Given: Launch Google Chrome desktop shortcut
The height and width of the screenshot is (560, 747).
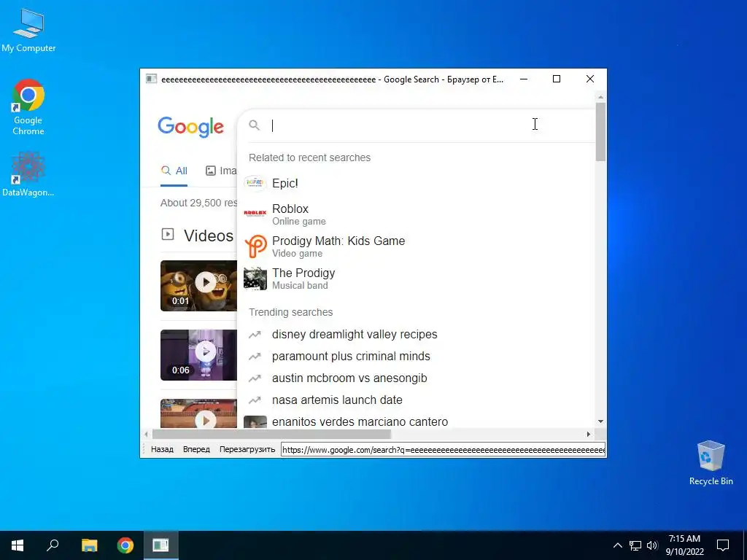Looking at the screenshot, I should [x=28, y=106].
